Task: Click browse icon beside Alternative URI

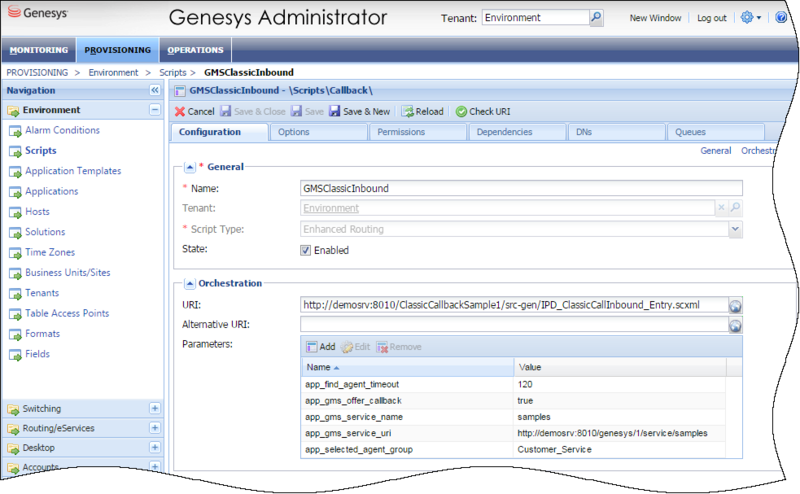Action: (x=735, y=326)
